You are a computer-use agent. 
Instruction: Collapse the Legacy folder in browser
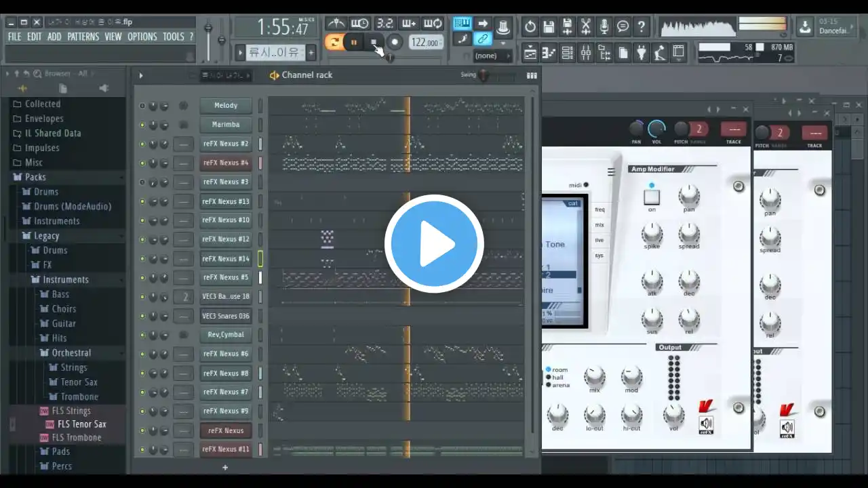(x=46, y=236)
